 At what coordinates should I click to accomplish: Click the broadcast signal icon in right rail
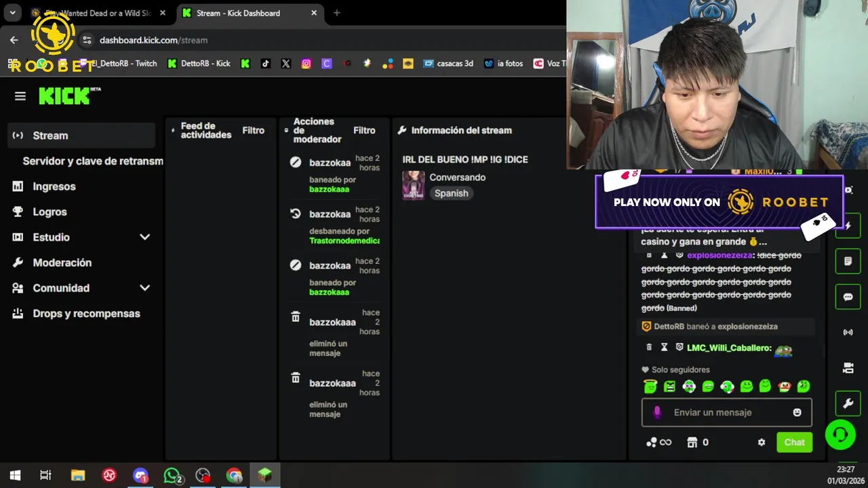coord(848,332)
